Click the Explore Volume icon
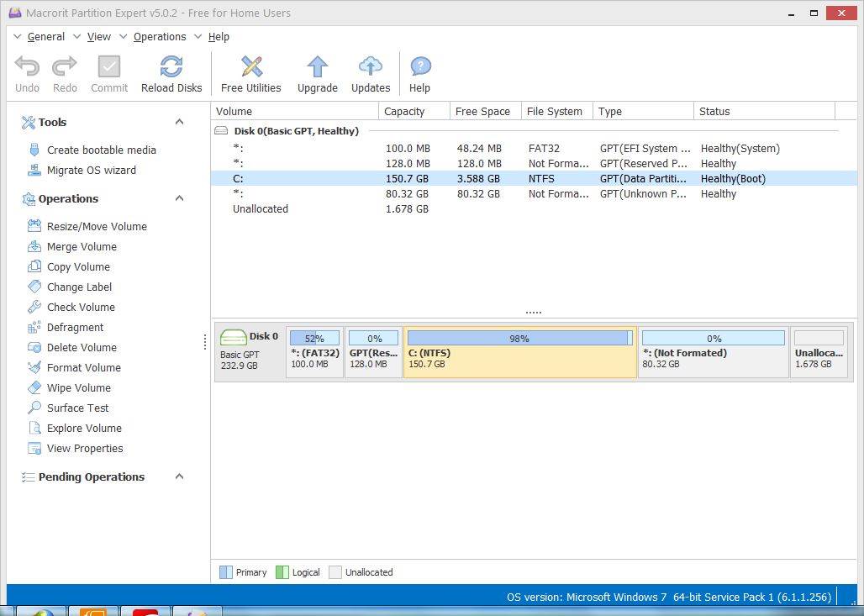This screenshot has height=616, width=864. (x=34, y=428)
